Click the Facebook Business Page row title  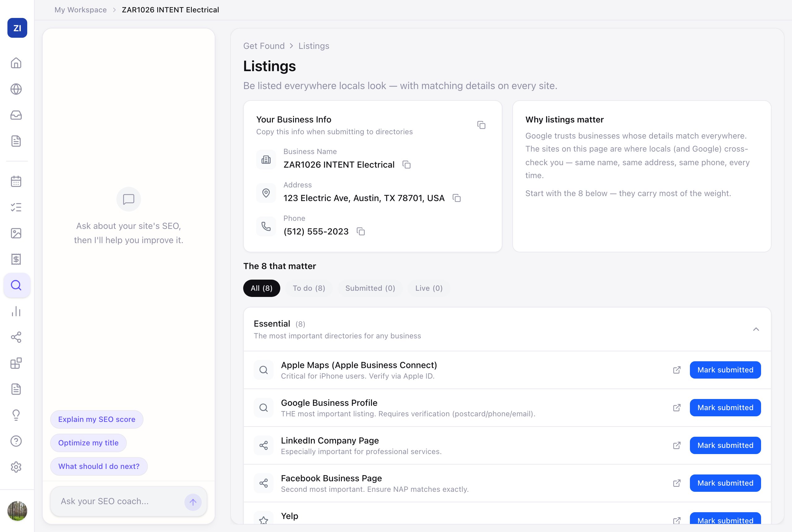click(x=331, y=478)
